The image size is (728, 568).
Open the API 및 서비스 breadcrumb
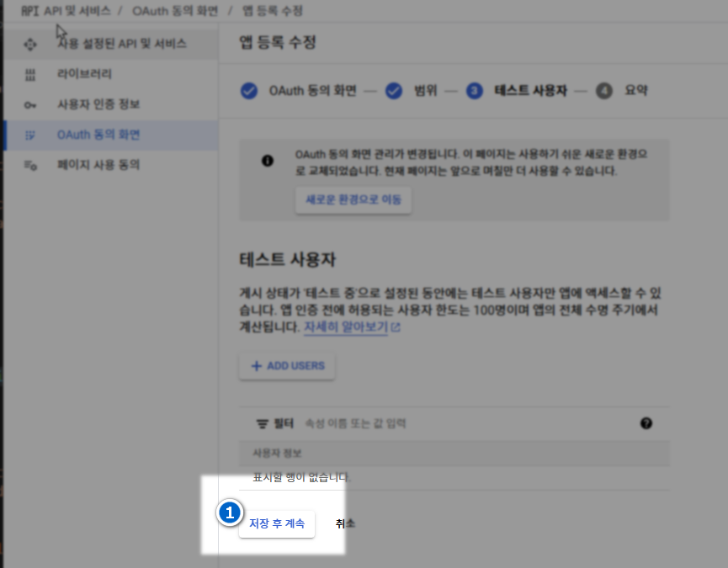coord(76,11)
